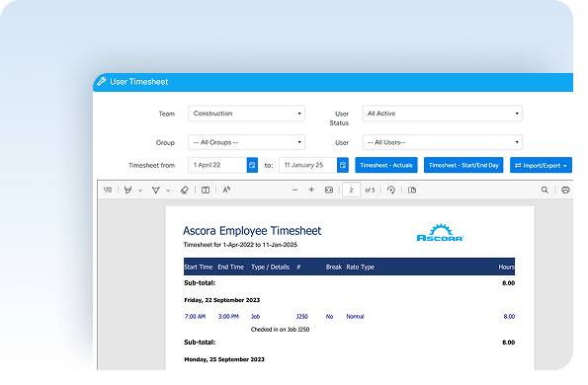Click the 7:00 AM start time entry
Image resolution: width=588 pixels, height=385 pixels.
click(x=195, y=317)
